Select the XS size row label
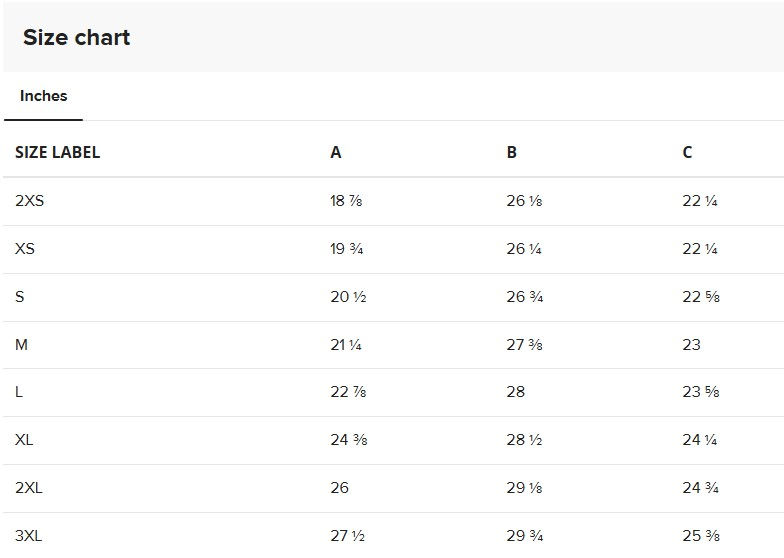The image size is (784, 558). click(25, 249)
